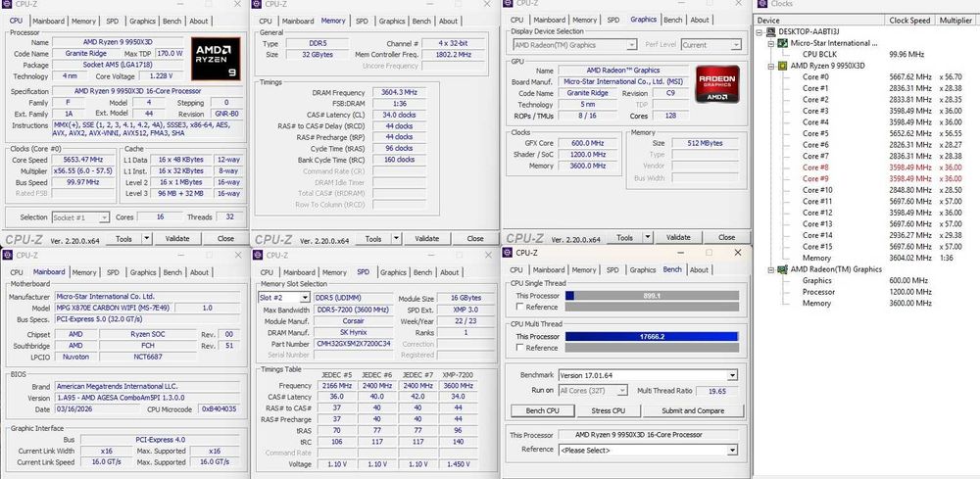The width and height of the screenshot is (980, 479).
Task: Click the single thread Reference bar
Action: pyautogui.click(x=652, y=308)
